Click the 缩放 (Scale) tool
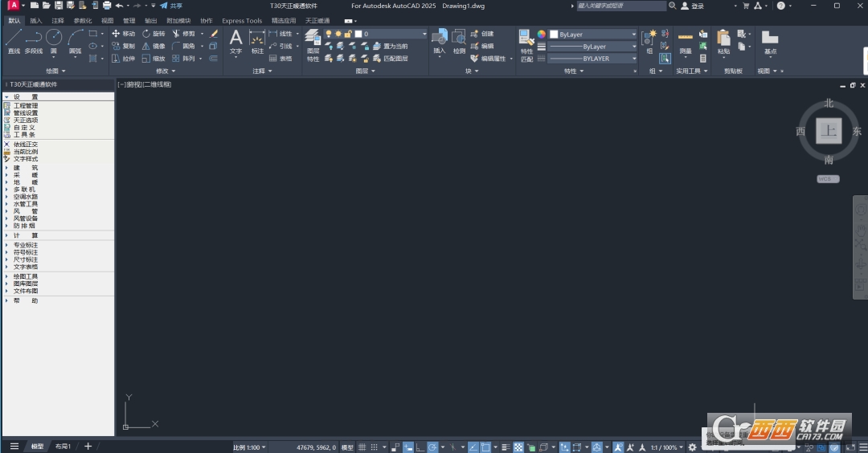868x453 pixels. (154, 58)
